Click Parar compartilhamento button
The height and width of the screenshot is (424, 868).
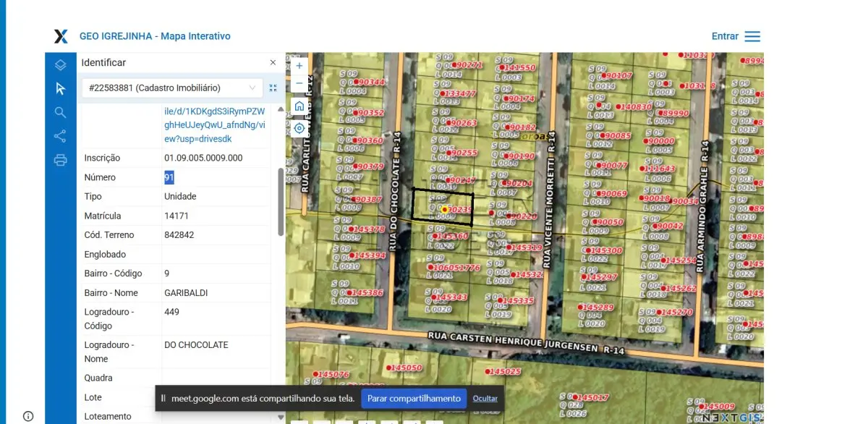point(414,399)
